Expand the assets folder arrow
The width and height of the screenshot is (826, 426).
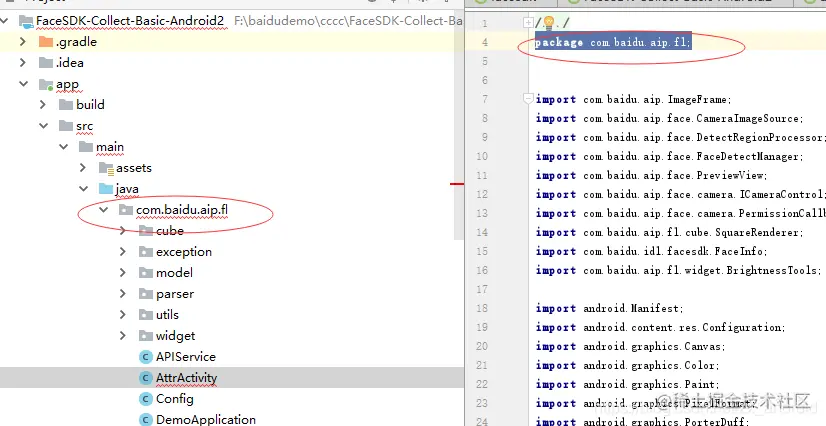(x=83, y=167)
